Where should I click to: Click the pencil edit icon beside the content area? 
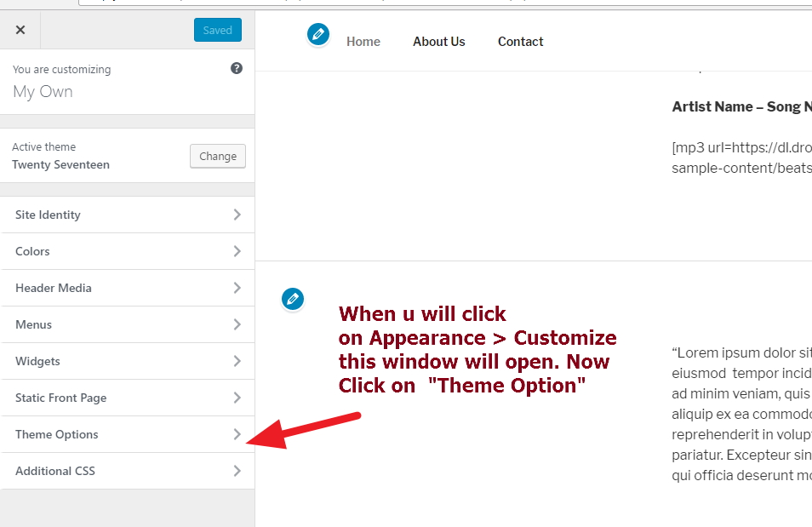pyautogui.click(x=293, y=299)
